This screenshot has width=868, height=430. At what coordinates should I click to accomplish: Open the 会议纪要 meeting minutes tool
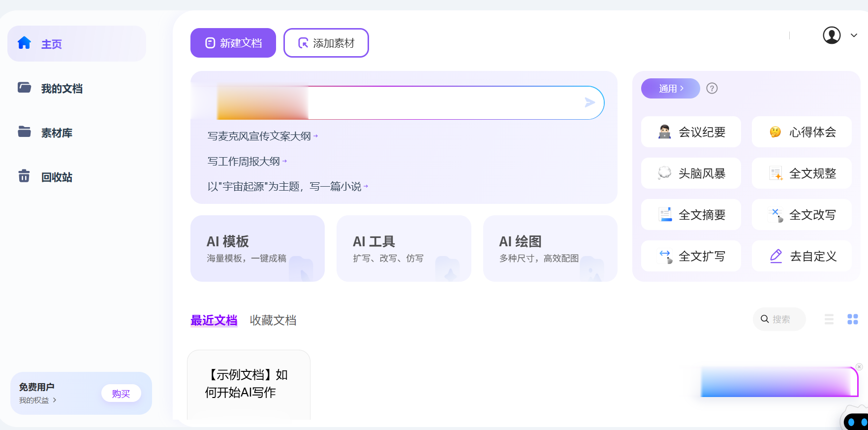tap(691, 132)
